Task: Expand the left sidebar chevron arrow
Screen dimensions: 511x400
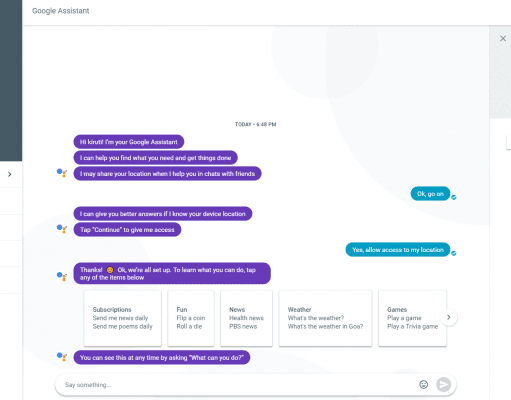Action: [10, 174]
